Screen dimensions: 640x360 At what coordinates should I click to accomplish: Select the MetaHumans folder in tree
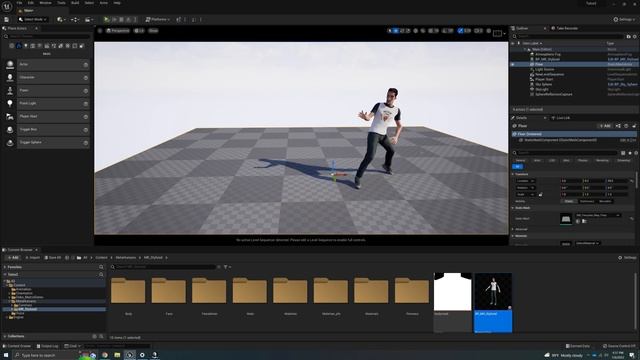coord(26,301)
